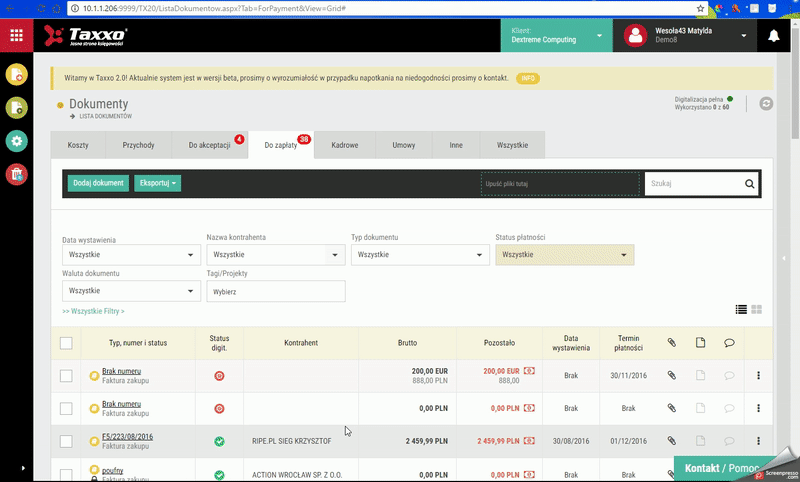Switch to the Wszystkie tab

(512, 145)
